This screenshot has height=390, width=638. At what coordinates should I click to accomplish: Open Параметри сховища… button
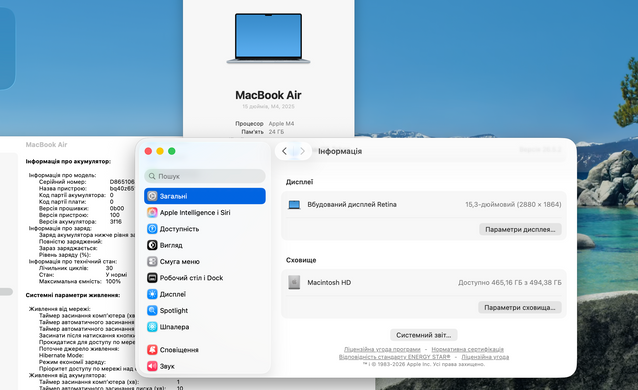[x=520, y=307]
